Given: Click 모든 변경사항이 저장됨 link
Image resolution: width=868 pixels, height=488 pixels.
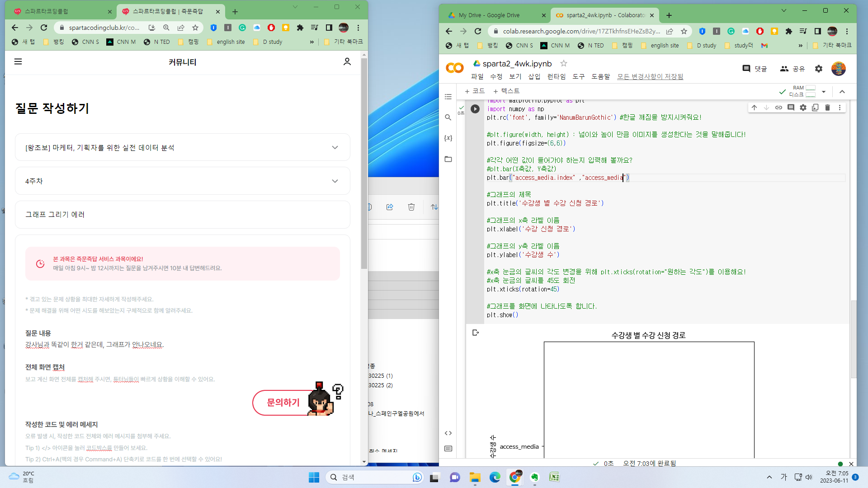Looking at the screenshot, I should [x=650, y=76].
